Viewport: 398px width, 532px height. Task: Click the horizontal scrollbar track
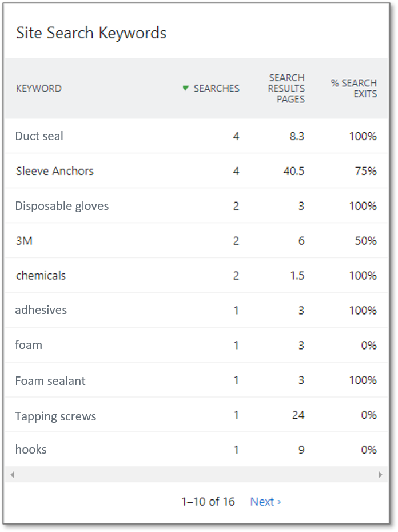(196, 475)
